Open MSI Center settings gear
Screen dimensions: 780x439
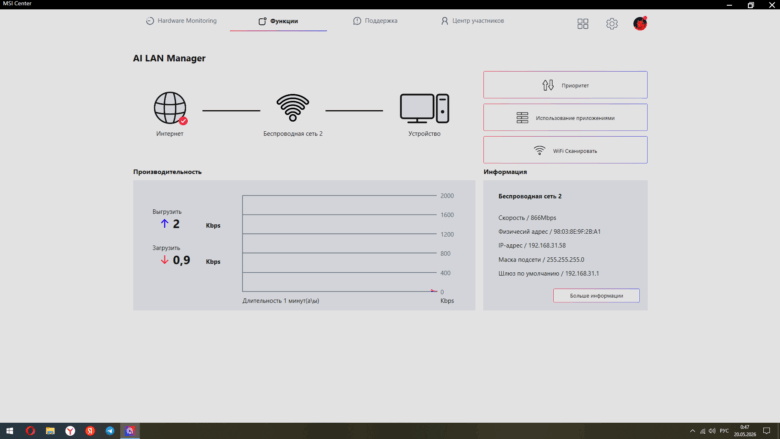pyautogui.click(x=611, y=23)
